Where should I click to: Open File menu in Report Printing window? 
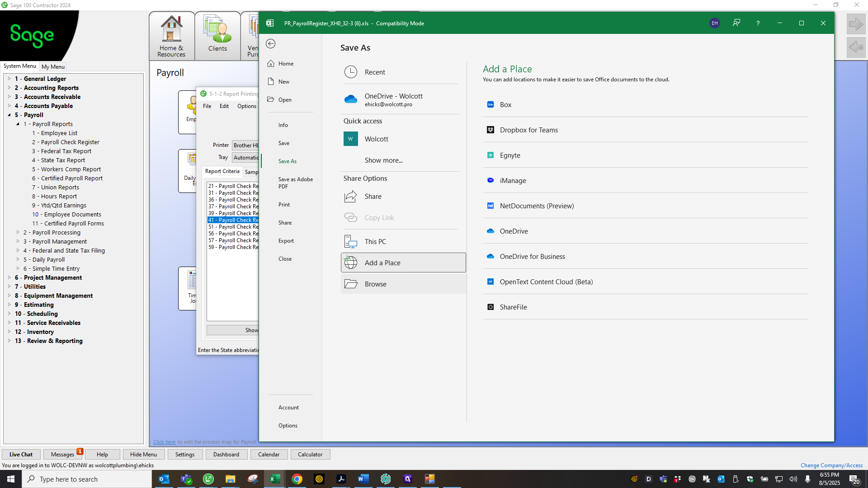point(207,106)
